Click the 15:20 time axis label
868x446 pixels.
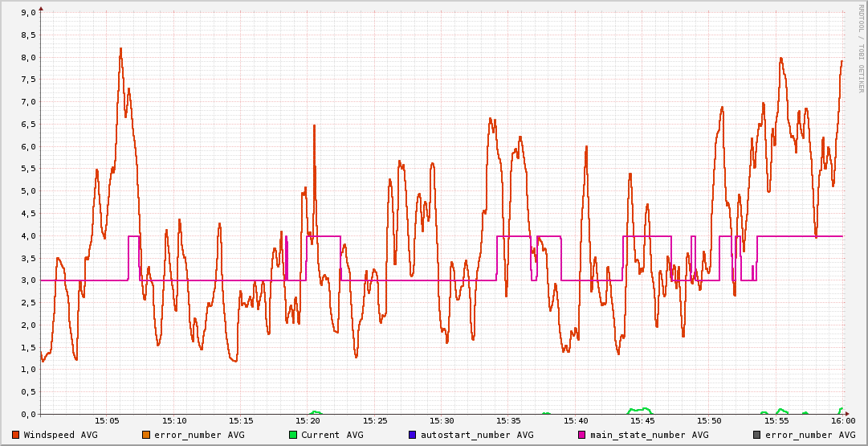tap(308, 420)
